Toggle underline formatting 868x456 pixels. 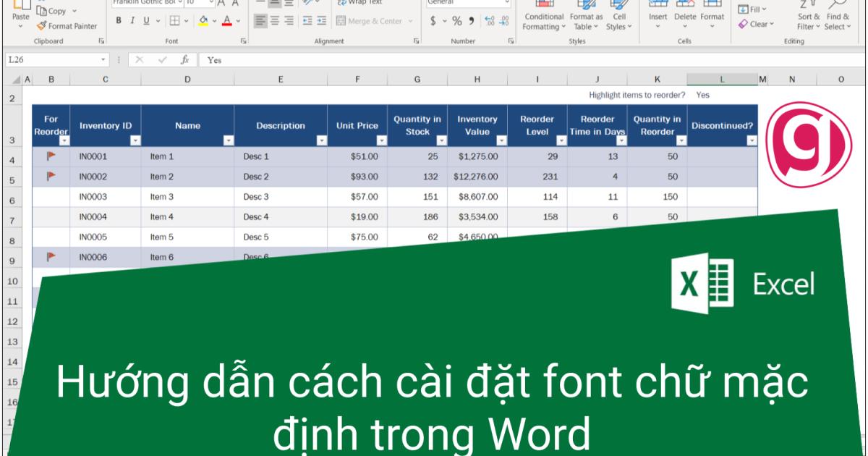coord(146,21)
